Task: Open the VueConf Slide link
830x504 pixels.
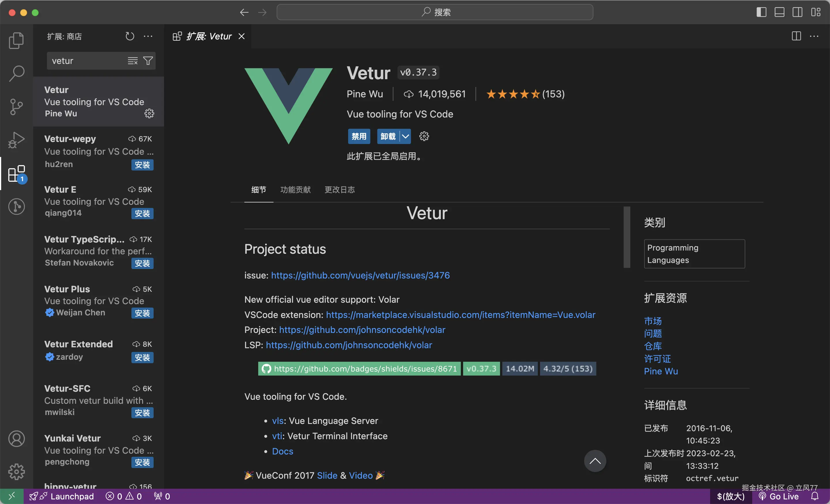Action: coord(327,475)
